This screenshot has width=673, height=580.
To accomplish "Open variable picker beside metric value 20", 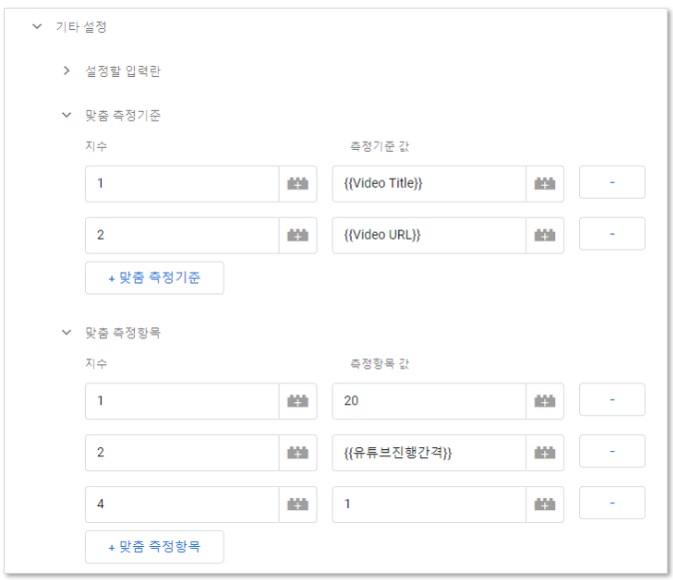I will (545, 401).
